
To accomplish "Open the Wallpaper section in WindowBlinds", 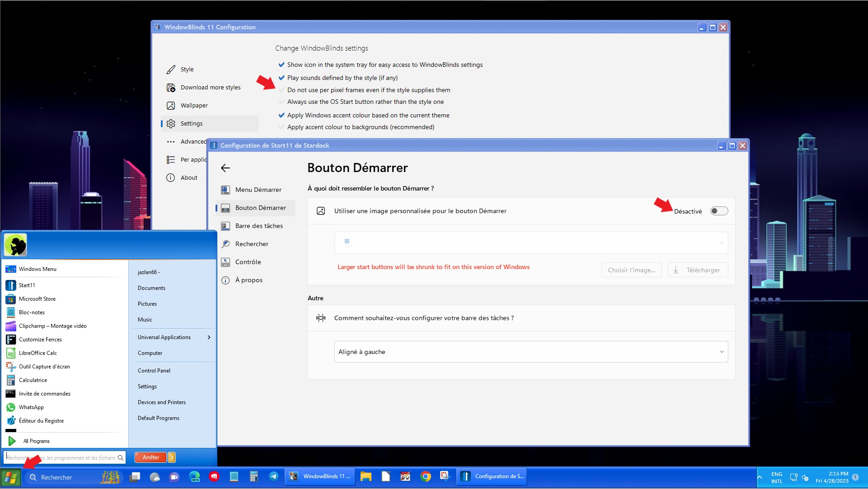I will [194, 105].
